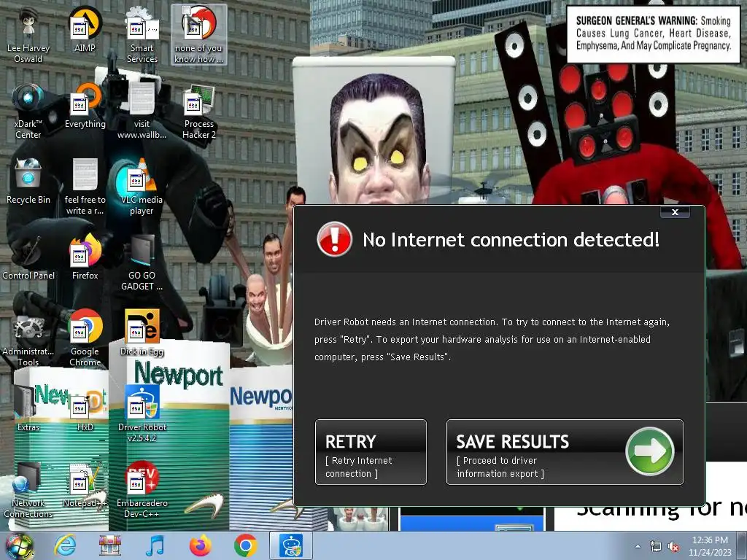Open the music note app on taskbar
Image resolution: width=747 pixels, height=560 pixels.
coord(155,545)
